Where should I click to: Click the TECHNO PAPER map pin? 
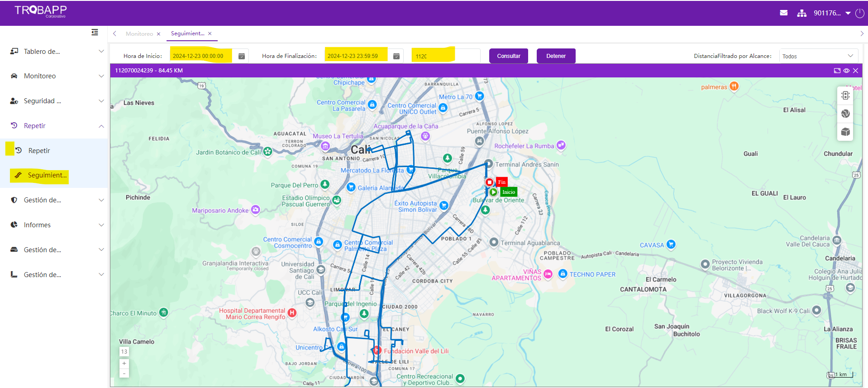coord(563,274)
